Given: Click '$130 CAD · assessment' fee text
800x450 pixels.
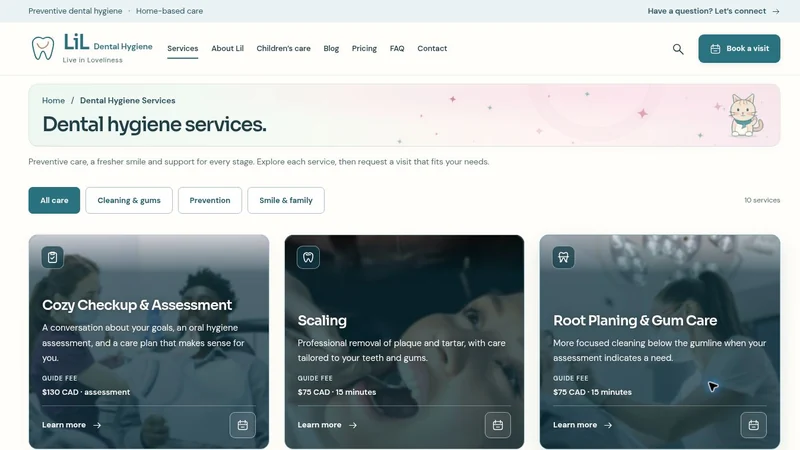Looking at the screenshot, I should point(86,392).
